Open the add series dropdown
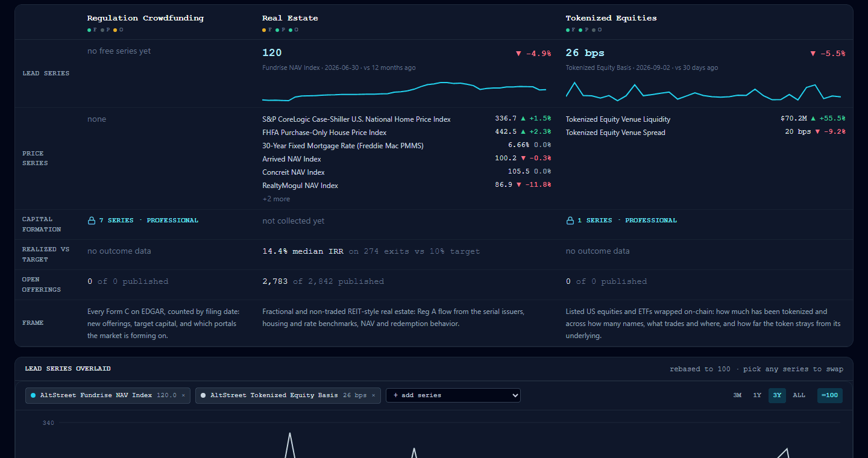The width and height of the screenshot is (868, 458). click(x=453, y=395)
